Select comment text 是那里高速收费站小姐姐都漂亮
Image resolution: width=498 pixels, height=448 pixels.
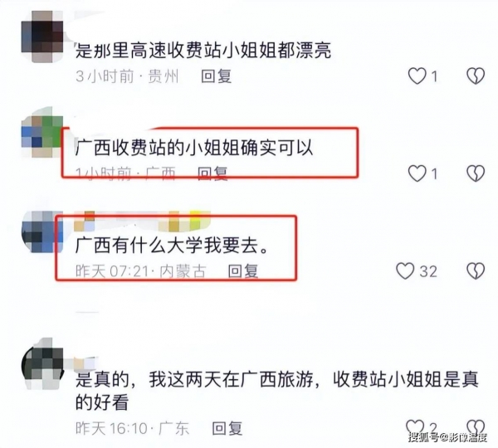pos(203,50)
